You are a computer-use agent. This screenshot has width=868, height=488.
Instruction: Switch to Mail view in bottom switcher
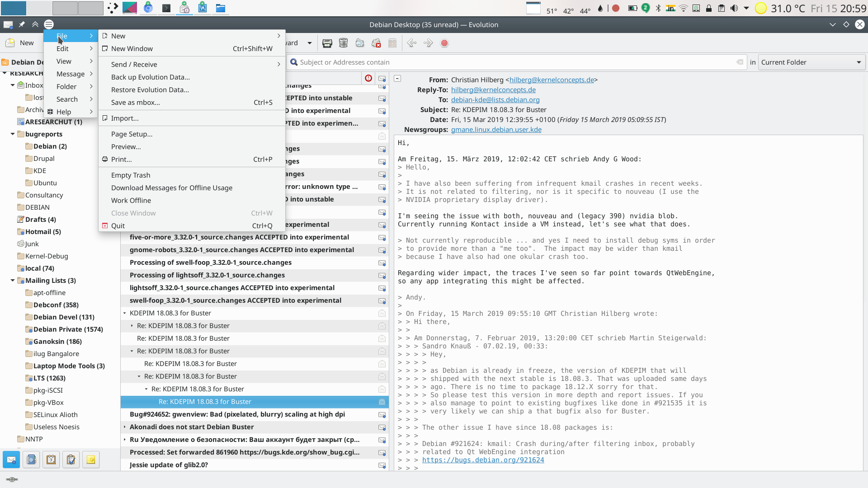[x=11, y=460]
